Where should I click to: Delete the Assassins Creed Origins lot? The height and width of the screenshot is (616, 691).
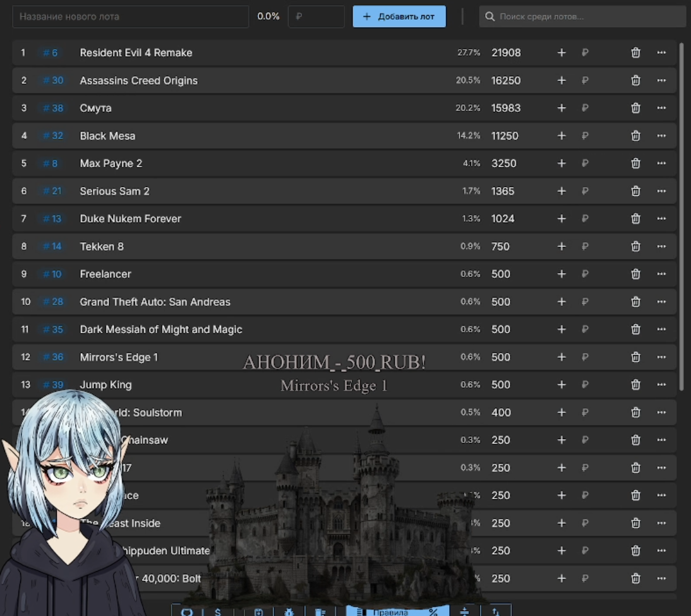(635, 80)
